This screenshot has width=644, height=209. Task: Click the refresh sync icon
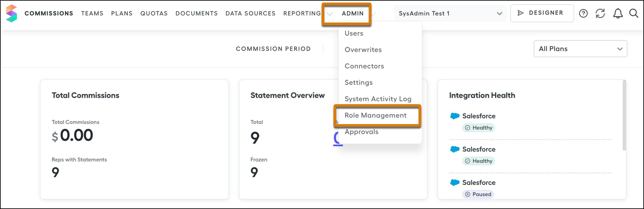[x=600, y=13]
